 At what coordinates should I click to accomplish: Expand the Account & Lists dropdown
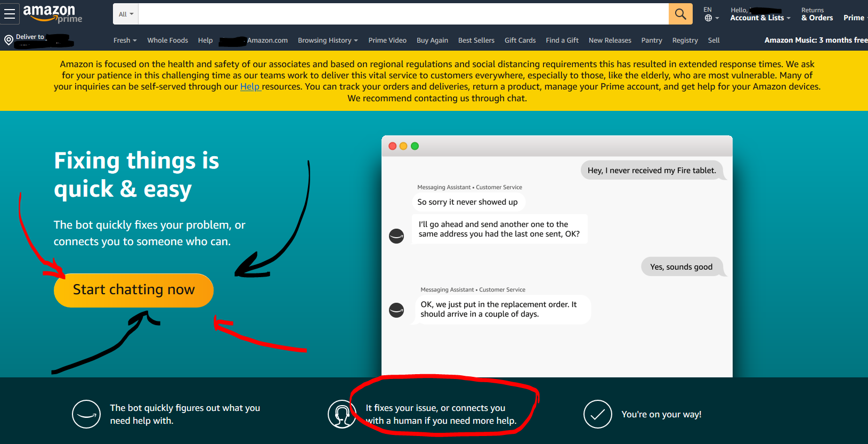click(x=760, y=18)
